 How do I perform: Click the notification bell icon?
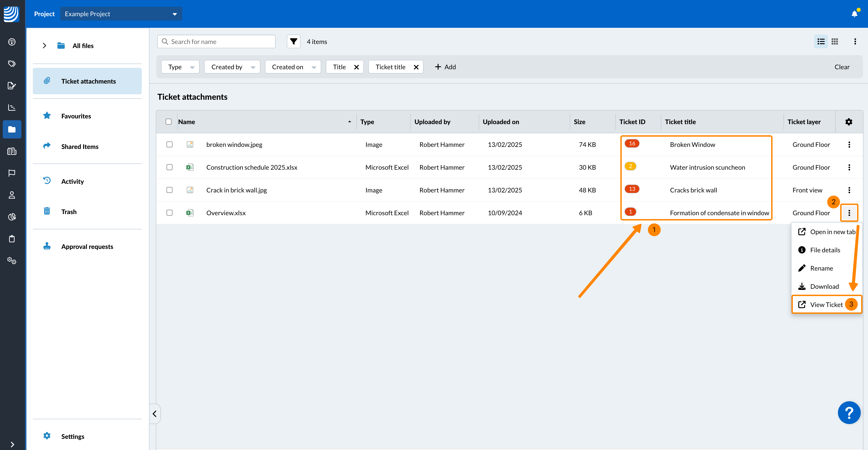[855, 14]
